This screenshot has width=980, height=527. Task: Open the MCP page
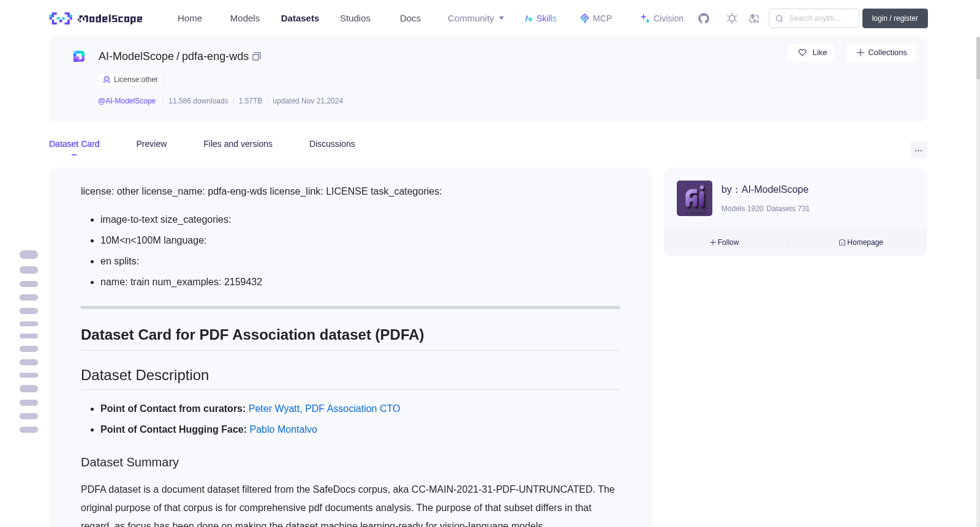(x=596, y=18)
